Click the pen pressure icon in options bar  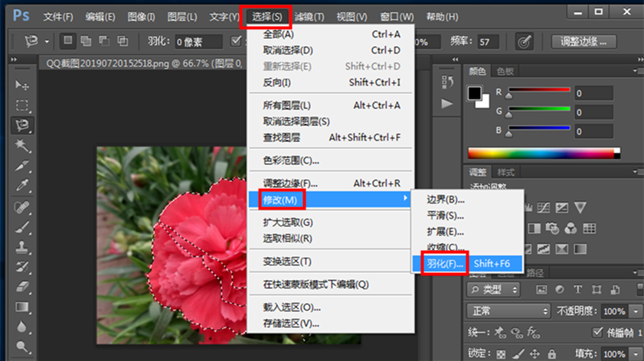click(x=524, y=41)
